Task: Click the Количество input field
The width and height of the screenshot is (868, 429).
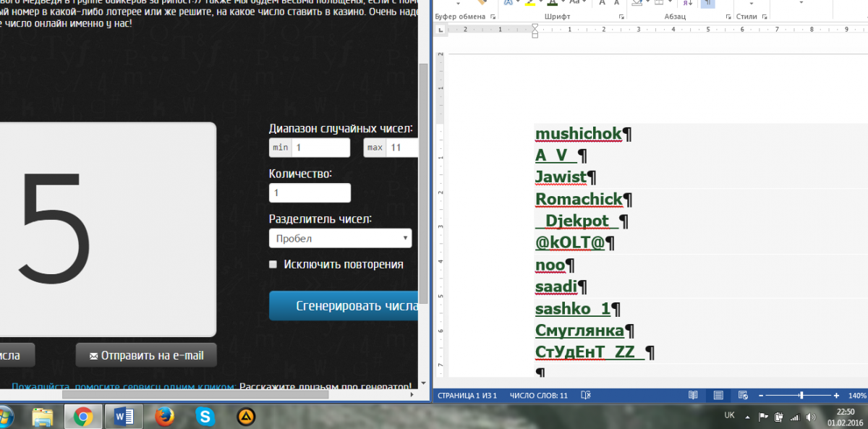Action: click(310, 193)
